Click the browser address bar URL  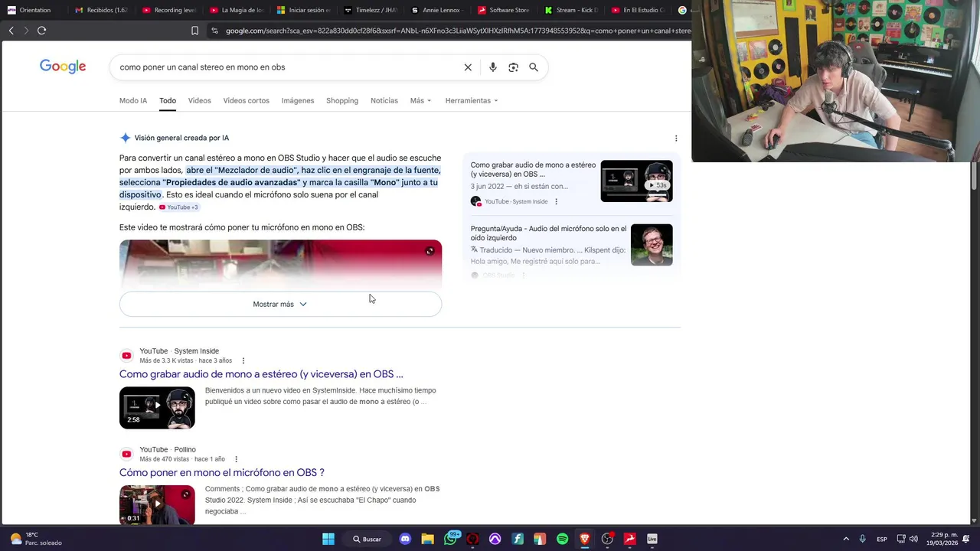[457, 31]
